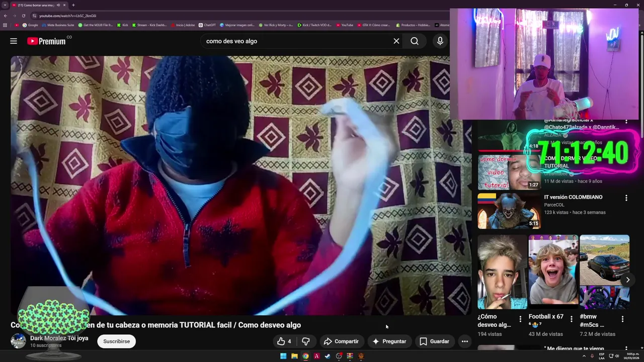
Task: Open the Inicio | Adobe bookmark
Action: point(183,25)
